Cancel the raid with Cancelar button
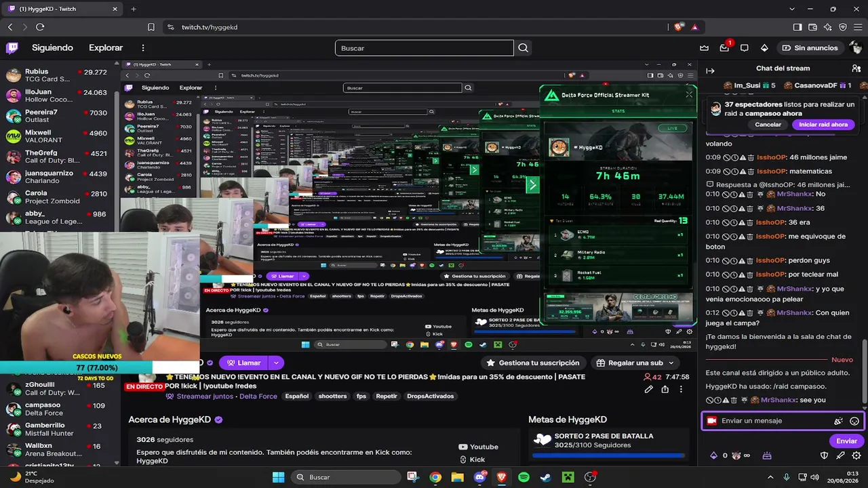 768,125
